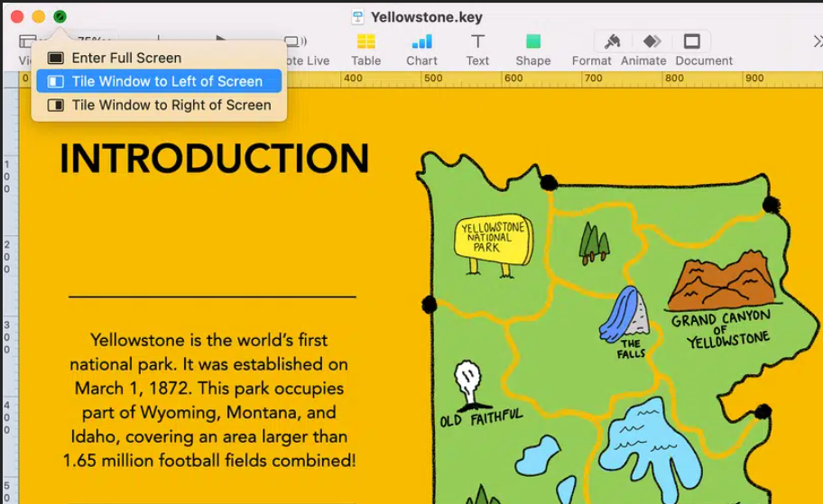The image size is (823, 504).
Task: Click the Grand Canyon of Yellowstone mountain drawing
Action: point(722,280)
